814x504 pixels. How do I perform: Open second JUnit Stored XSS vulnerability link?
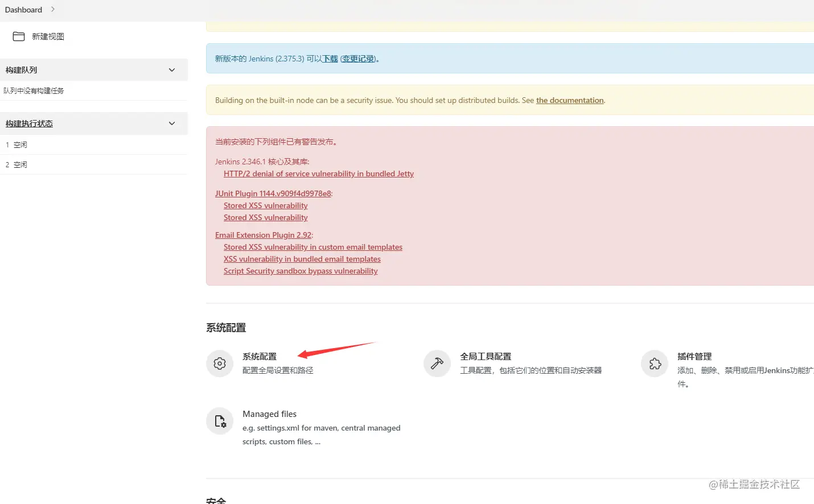tap(266, 217)
